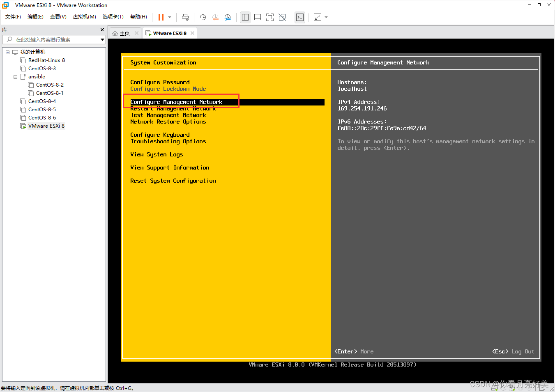Click the ESXi 8.0.0 build version text

[332, 364]
